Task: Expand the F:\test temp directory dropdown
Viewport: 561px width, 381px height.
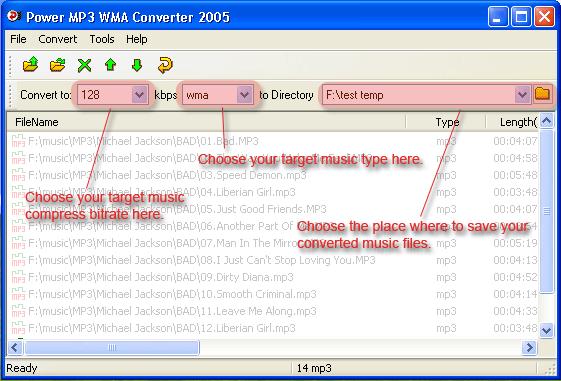Action: [522, 95]
